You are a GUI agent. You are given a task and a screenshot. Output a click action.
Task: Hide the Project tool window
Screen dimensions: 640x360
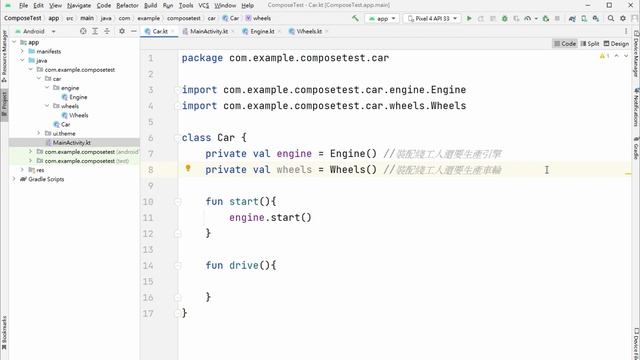(133, 31)
